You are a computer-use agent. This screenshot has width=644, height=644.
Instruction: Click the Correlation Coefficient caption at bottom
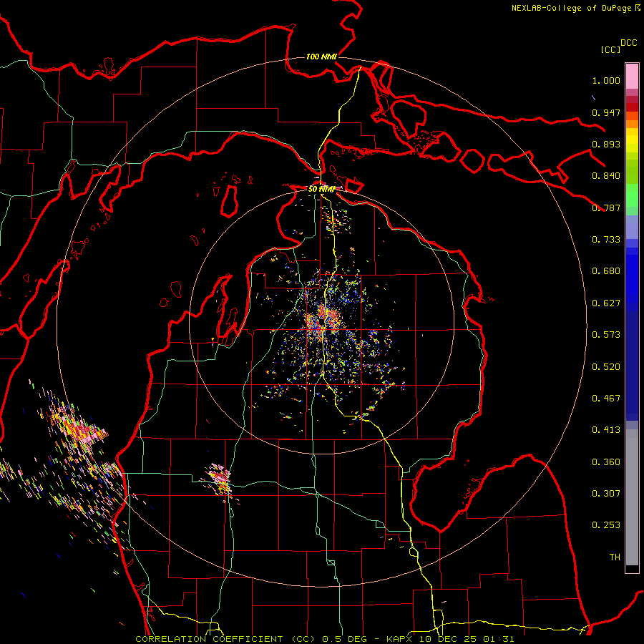324,639
